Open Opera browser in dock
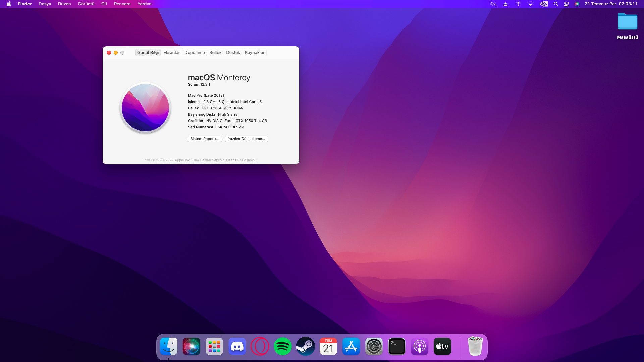The width and height of the screenshot is (644, 362). [x=260, y=346]
